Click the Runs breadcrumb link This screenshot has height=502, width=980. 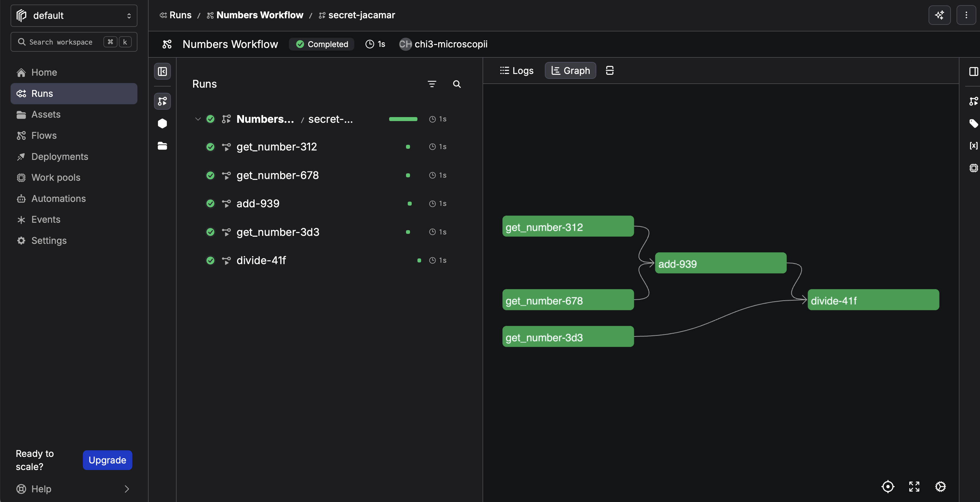[176, 15]
